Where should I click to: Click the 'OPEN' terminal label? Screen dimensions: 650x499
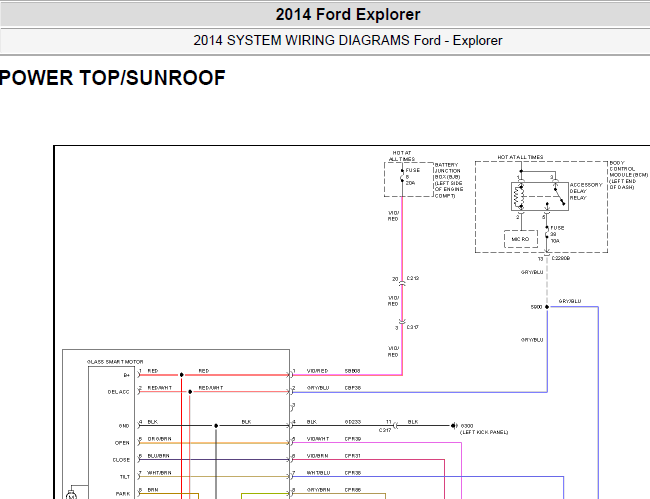tap(122, 443)
